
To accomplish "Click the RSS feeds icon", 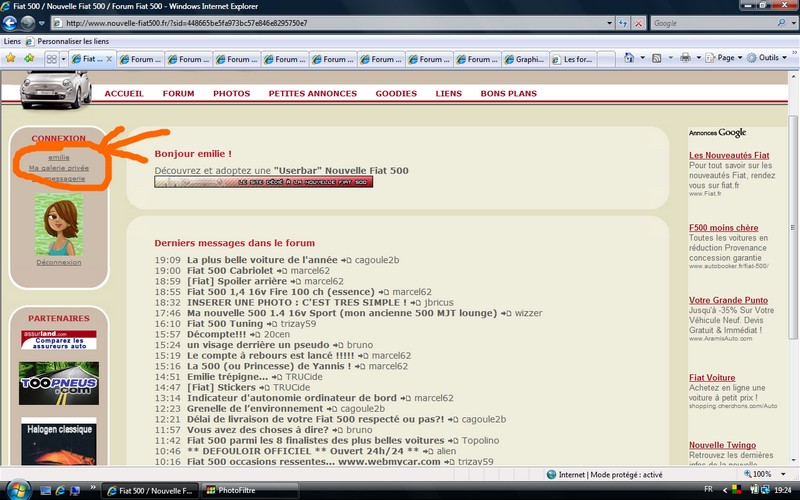I will [x=657, y=58].
